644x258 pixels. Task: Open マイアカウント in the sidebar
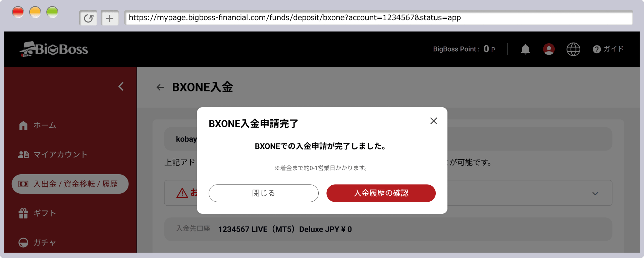(x=53, y=154)
